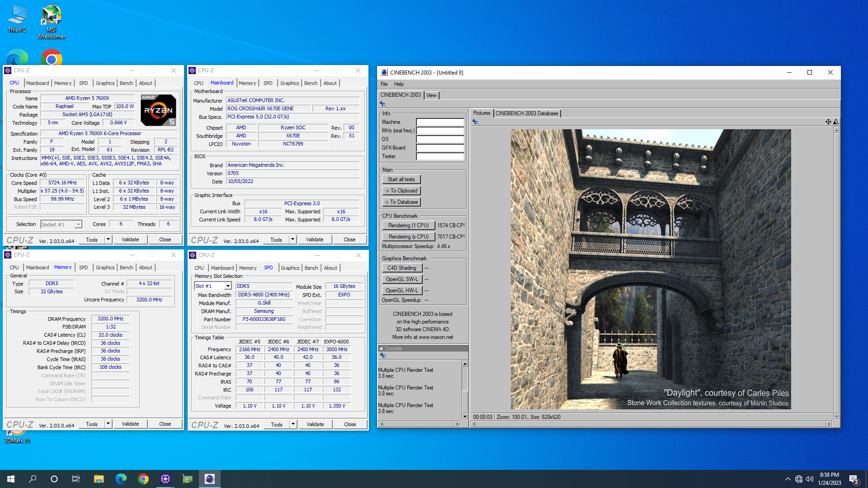868x488 pixels.
Task: Click the taskbar clock showing 8:58 PM
Action: 829,479
